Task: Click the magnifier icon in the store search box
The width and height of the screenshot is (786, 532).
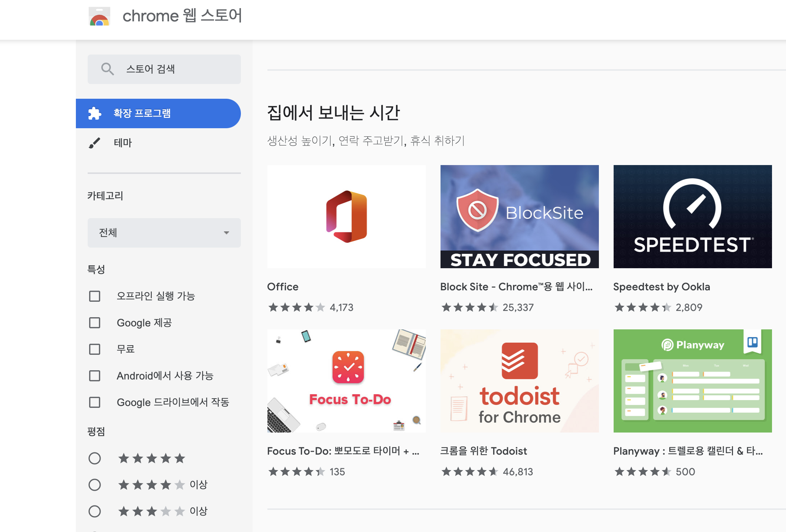Action: tap(107, 69)
